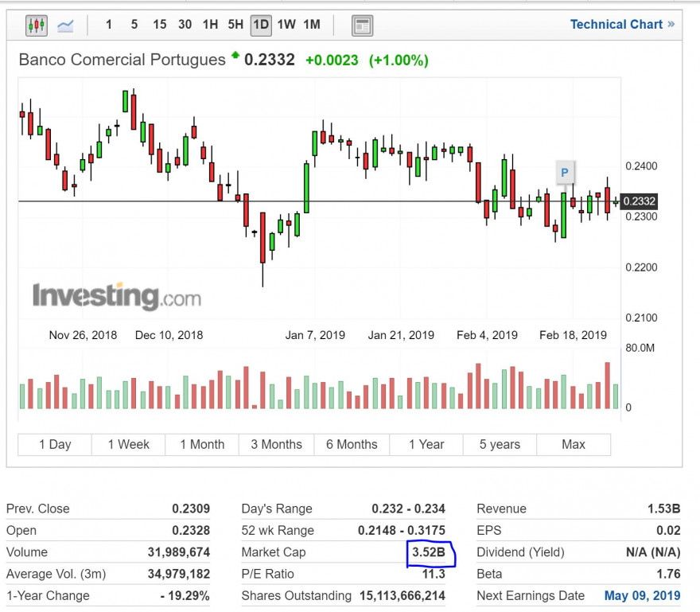Screen dimensions: 700x612
Task: Switch to the area line chart icon
Action: coord(65,25)
